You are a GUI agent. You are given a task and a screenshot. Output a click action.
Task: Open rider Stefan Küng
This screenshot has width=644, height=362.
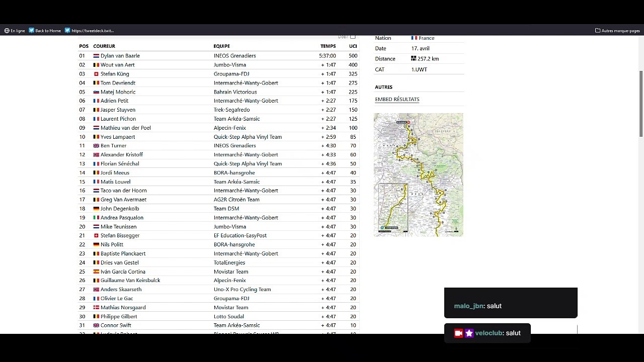115,74
